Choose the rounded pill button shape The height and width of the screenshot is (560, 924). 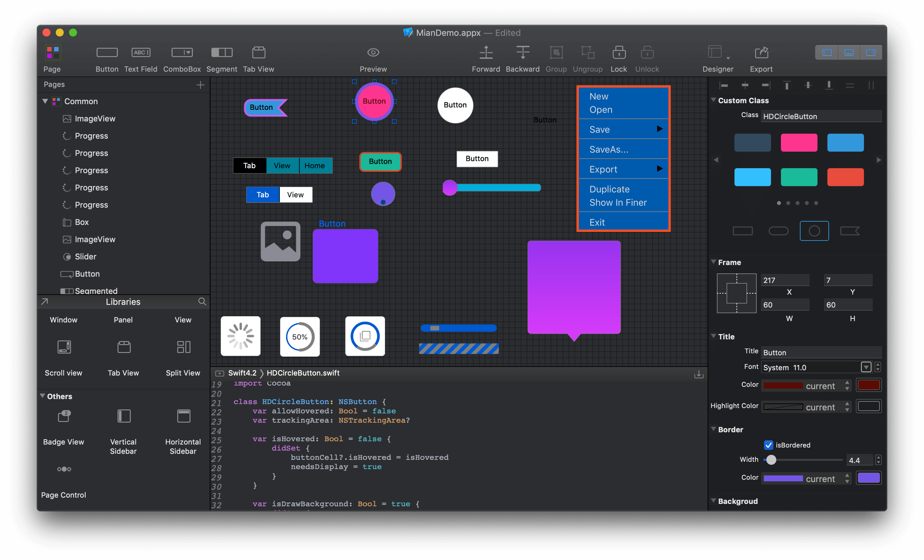(x=778, y=231)
